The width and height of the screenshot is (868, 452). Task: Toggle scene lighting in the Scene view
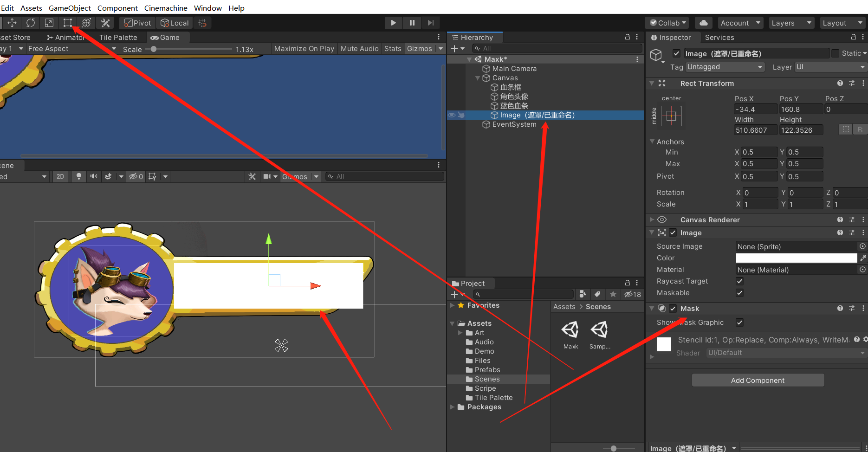point(79,176)
